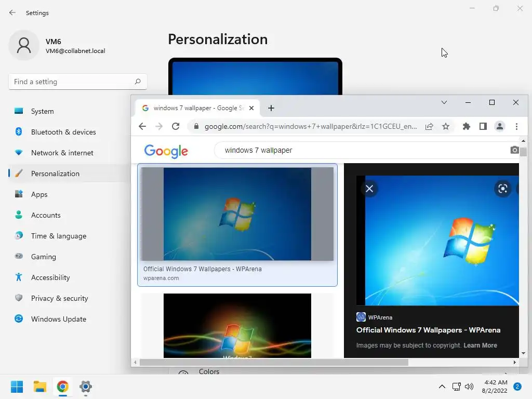The image size is (532, 399).
Task: Open the taskbar clock showing 4:42 AM
Action: click(x=495, y=387)
